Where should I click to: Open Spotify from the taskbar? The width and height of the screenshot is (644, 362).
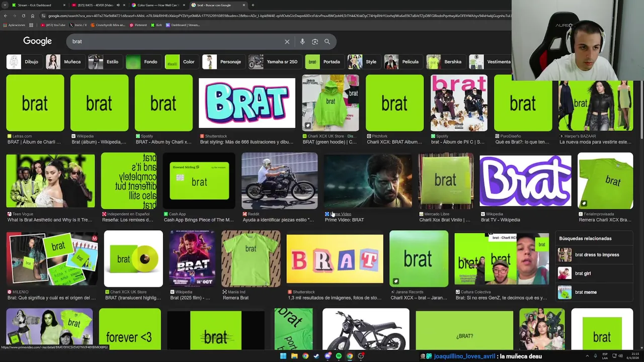coord(339,356)
